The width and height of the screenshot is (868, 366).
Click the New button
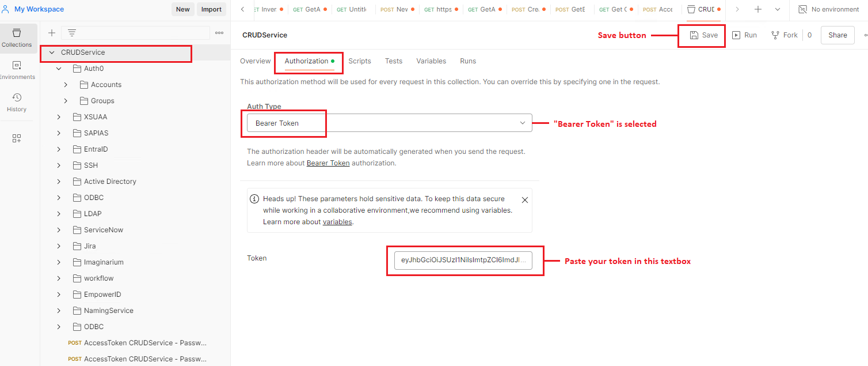tap(183, 9)
